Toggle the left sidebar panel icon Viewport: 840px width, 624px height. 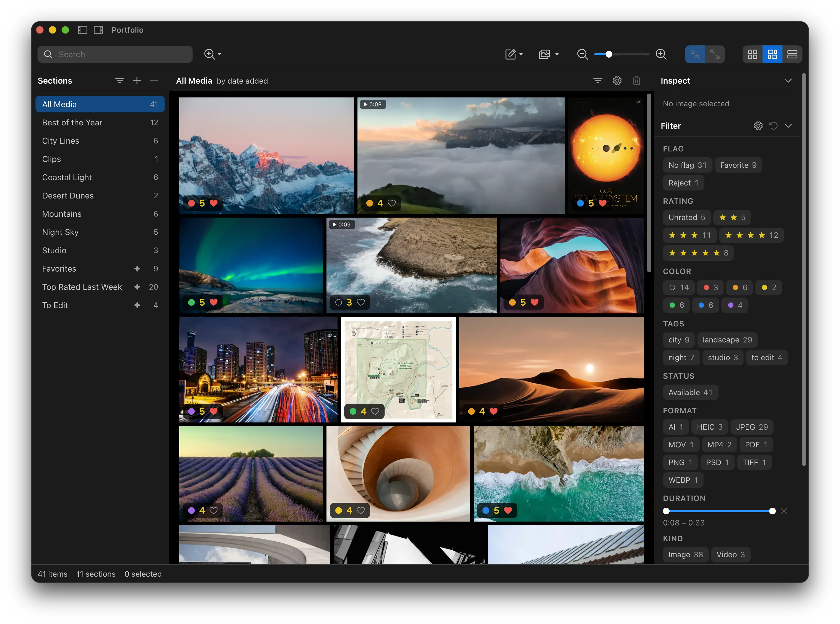pos(82,30)
